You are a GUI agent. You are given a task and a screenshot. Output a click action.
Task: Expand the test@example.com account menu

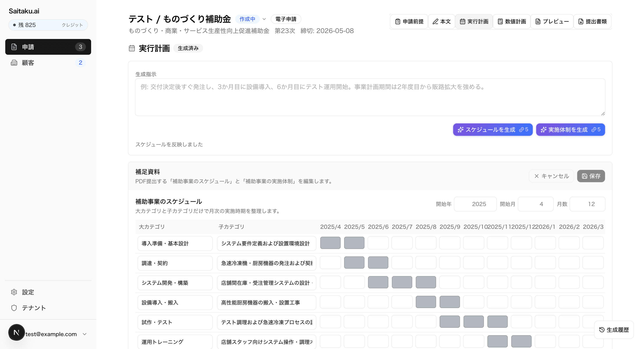tap(85, 334)
